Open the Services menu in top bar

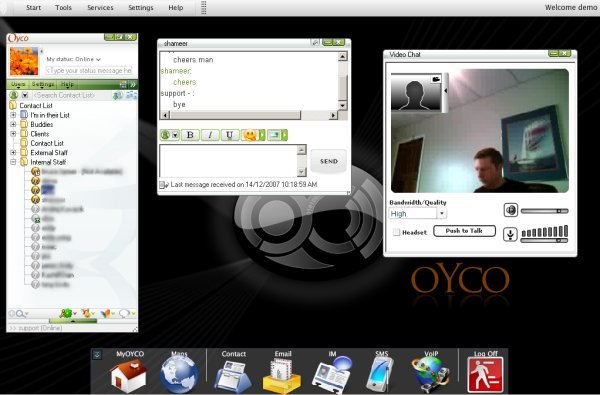(100, 7)
